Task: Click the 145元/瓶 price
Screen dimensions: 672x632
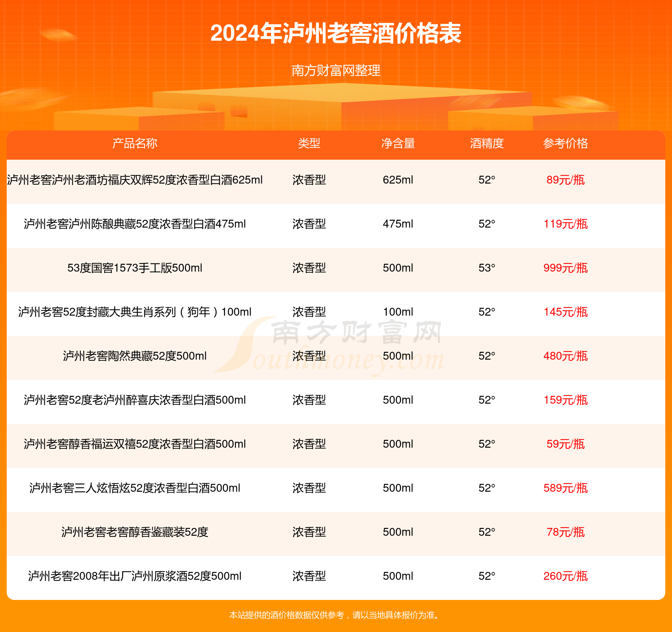Action: [x=566, y=312]
